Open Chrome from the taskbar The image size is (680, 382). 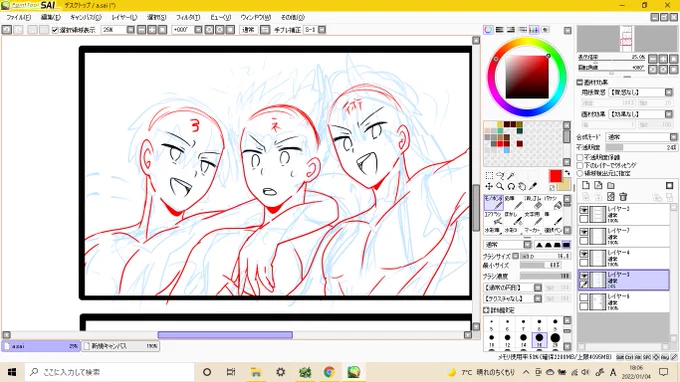tap(329, 372)
